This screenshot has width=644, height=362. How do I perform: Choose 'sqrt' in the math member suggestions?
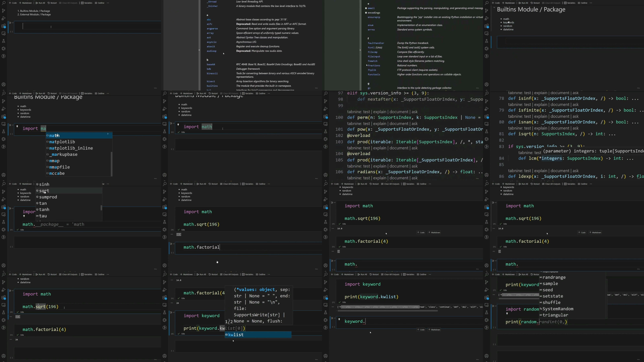[69, 191]
